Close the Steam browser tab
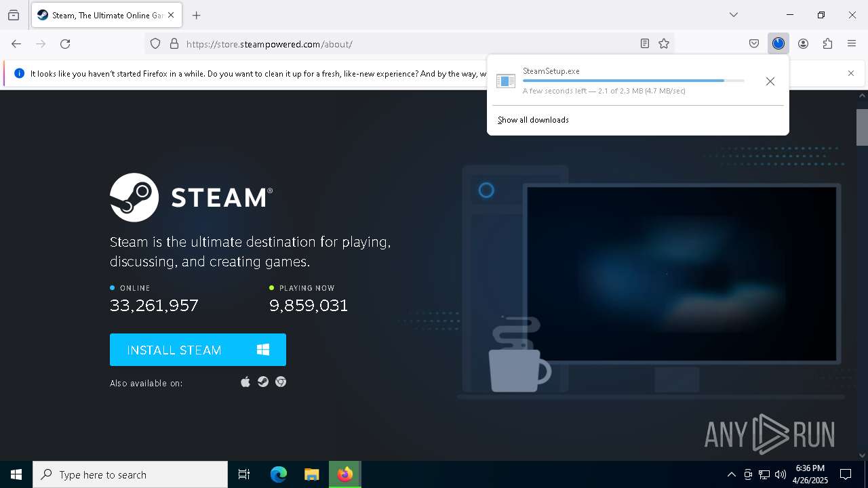This screenshot has height=488, width=868. click(172, 15)
